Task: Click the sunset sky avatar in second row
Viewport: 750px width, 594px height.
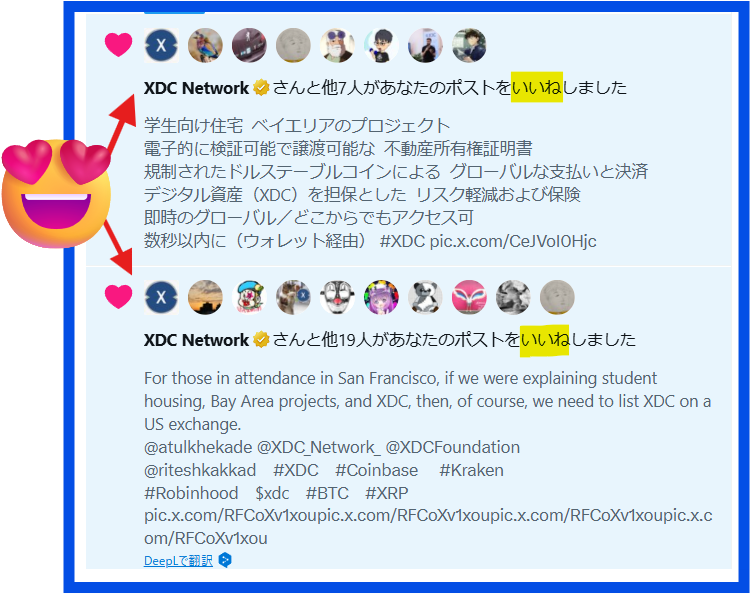Action: 205,297
